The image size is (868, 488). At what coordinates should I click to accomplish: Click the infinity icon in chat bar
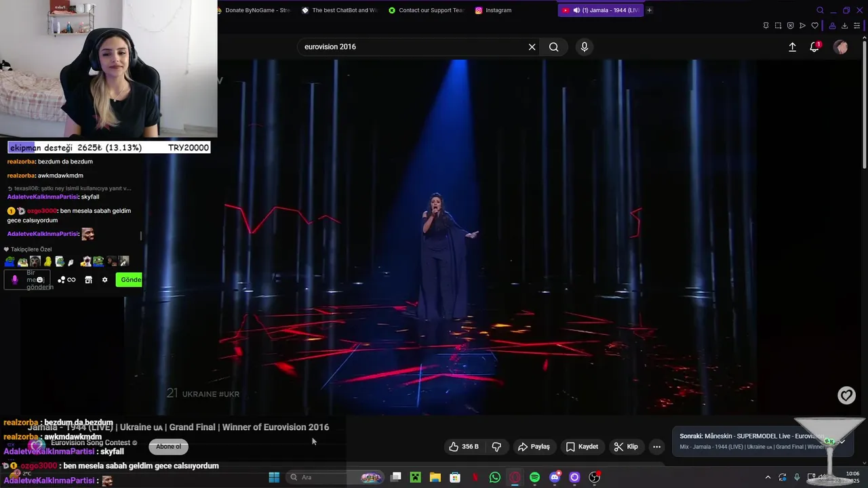click(71, 279)
